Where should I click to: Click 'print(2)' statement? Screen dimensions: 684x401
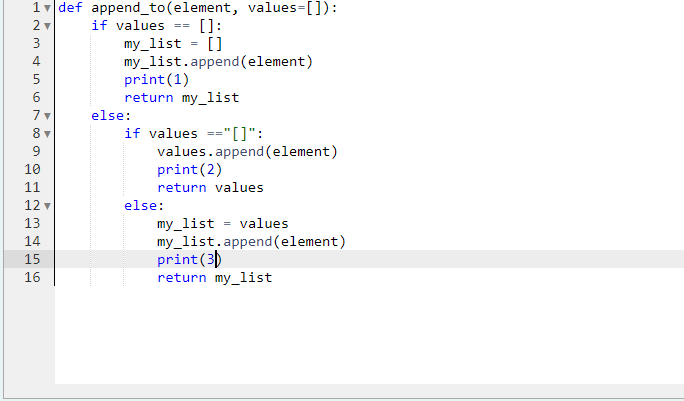[x=190, y=170]
